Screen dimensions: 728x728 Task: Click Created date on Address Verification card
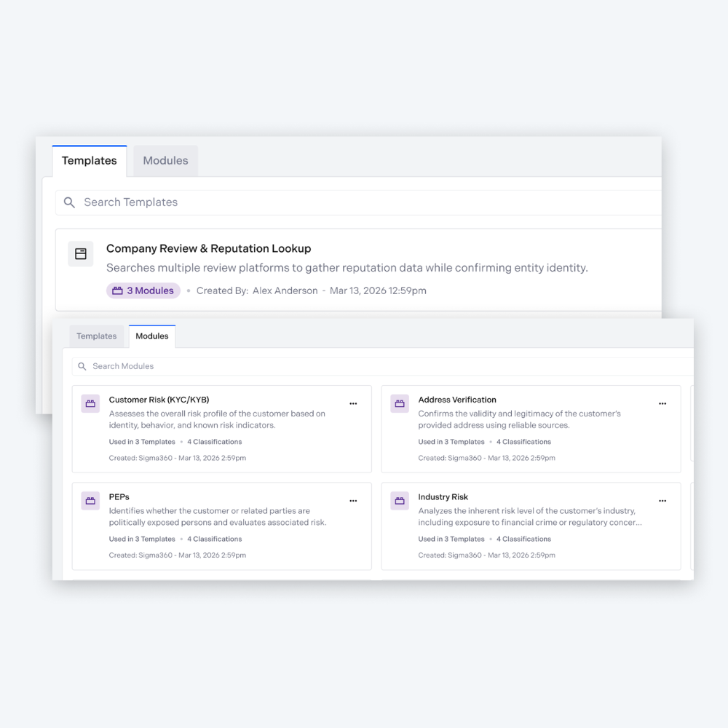(x=486, y=458)
